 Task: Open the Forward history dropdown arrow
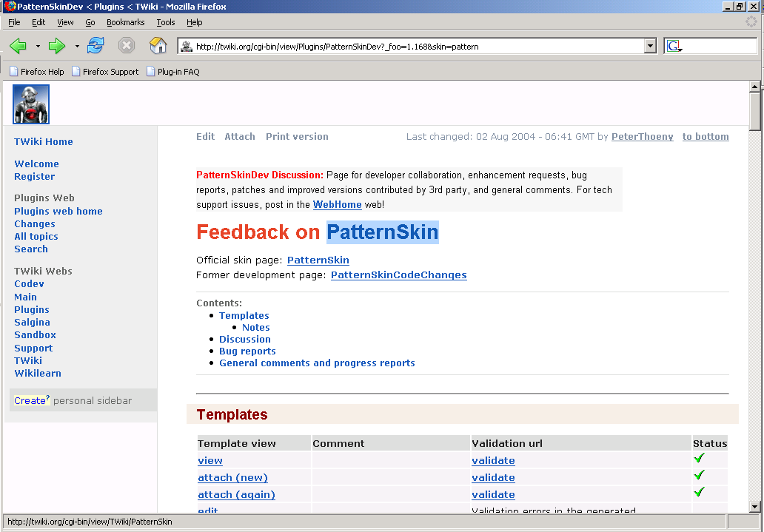[x=76, y=47]
